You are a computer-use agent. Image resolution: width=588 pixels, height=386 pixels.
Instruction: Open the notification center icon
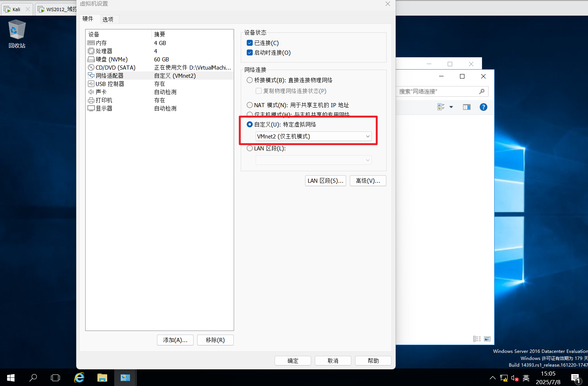point(575,378)
